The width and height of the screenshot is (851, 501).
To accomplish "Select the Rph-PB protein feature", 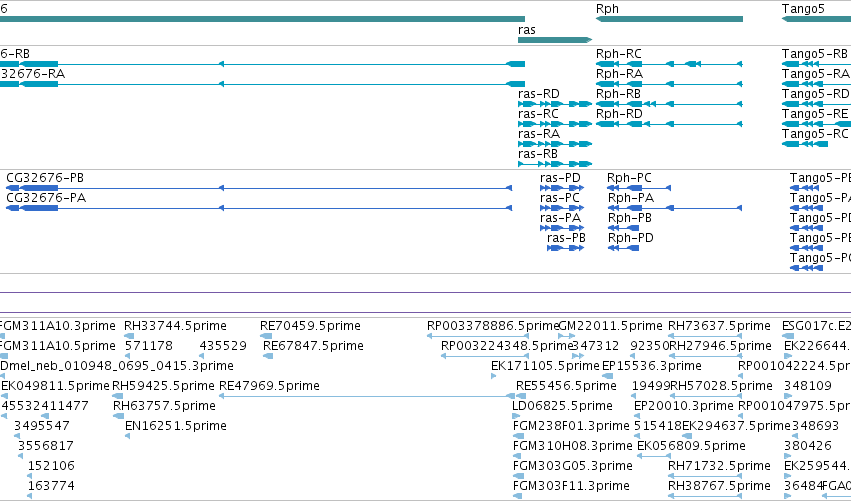I will [x=624, y=228].
